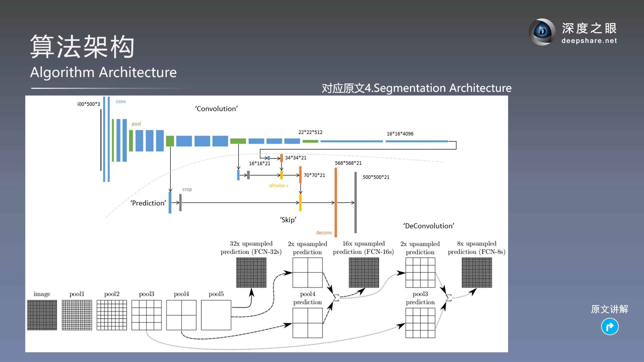Image resolution: width=644 pixels, height=362 pixels.
Task: Select the pool3 grid thumbnail
Action: pos(146,315)
